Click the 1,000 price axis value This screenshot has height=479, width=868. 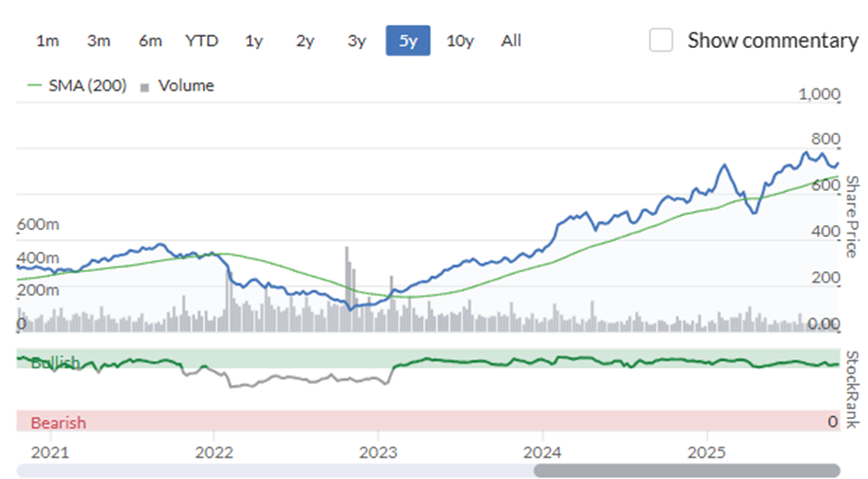pyautogui.click(x=819, y=94)
